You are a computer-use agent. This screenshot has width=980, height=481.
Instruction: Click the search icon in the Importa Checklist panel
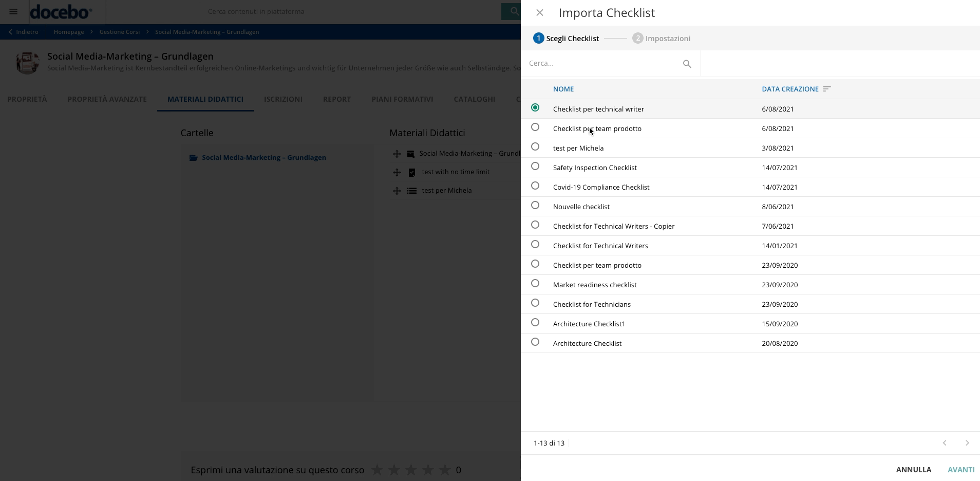(x=687, y=63)
